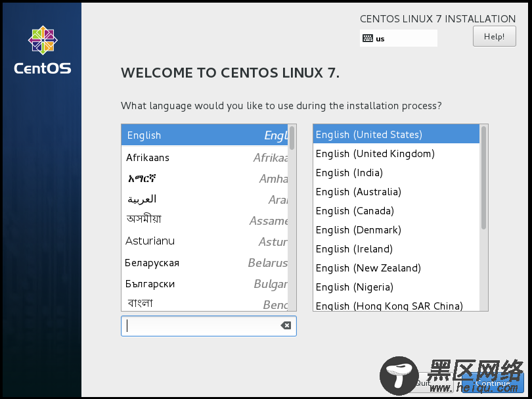Choose English (New Zealand) locale
This screenshot has width=532, height=399.
(x=396, y=268)
